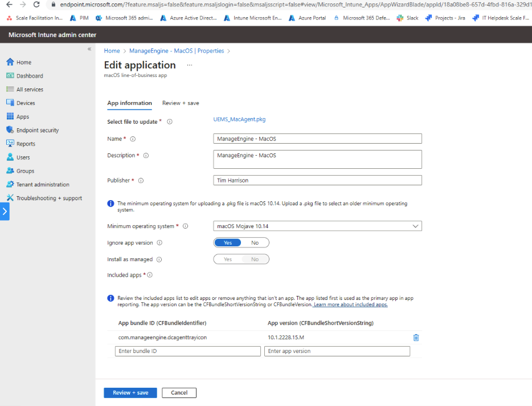Open Troubleshooting + support in sidebar
The image size is (532, 406).
click(x=44, y=198)
